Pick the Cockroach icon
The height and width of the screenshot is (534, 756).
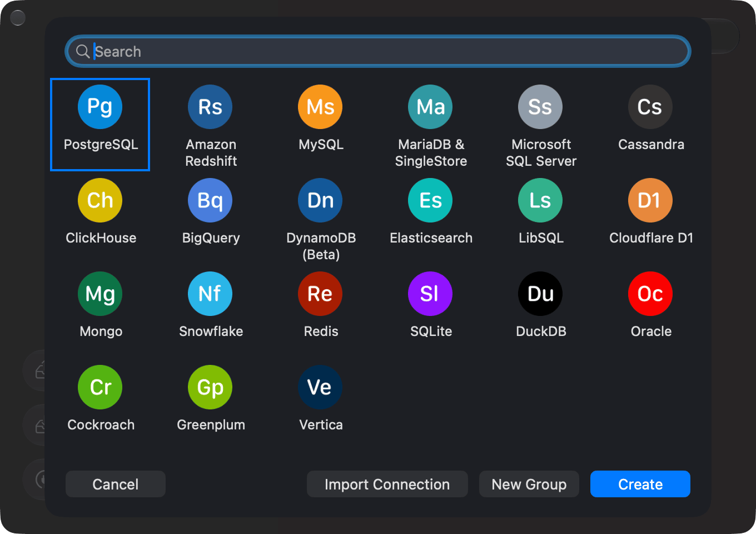click(x=100, y=387)
